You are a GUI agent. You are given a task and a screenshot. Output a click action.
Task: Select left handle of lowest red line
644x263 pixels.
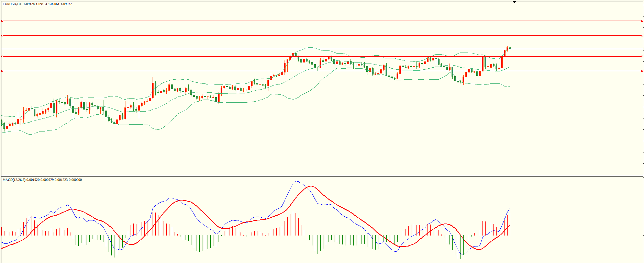2,71
